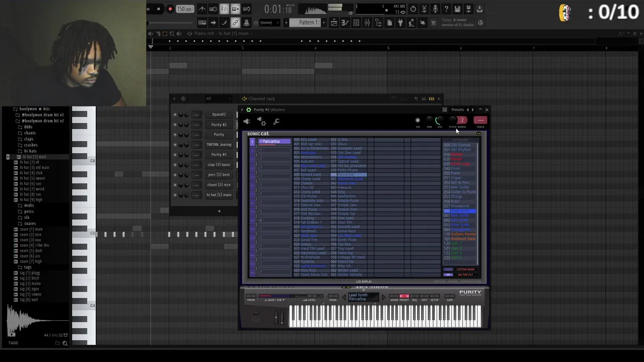Mute the perc [1] best channel LED
The width and height of the screenshot is (644, 362).
click(x=175, y=175)
